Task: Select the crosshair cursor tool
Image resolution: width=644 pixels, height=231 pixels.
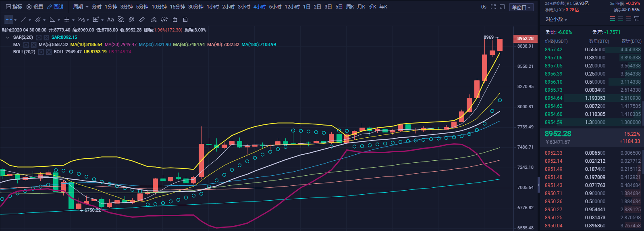Action: click(9, 19)
